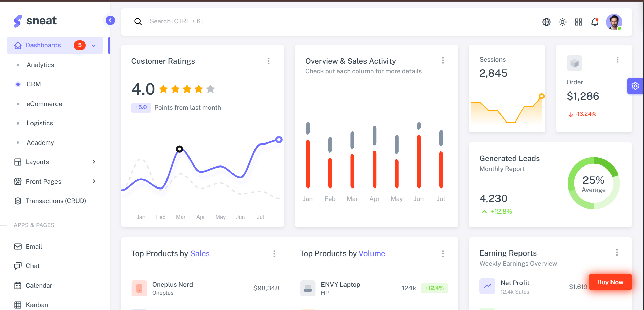The width and height of the screenshot is (644, 310).
Task: Select Analytics in the sidebar
Action: coord(41,65)
